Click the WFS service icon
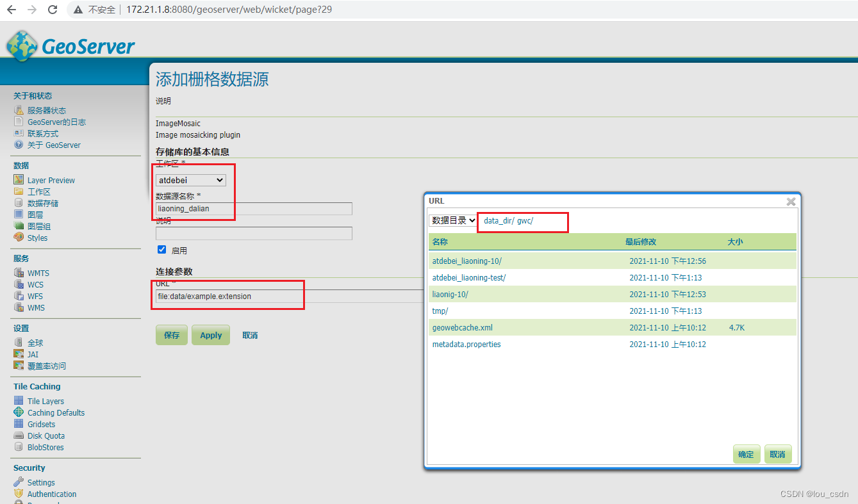 click(19, 296)
